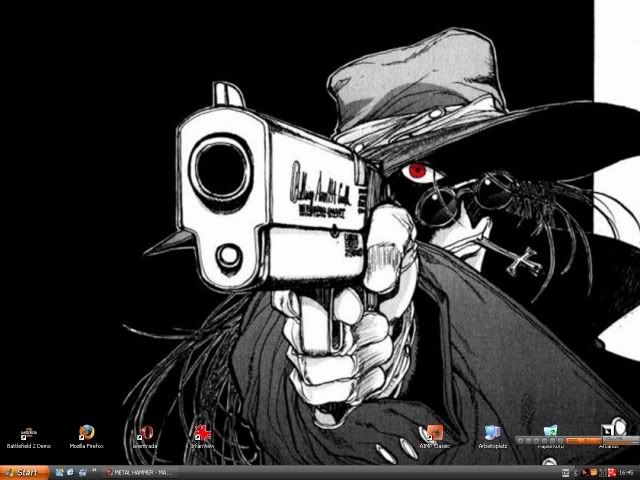Click the play-arrow tray icon
Viewport: 640px width, 480px height.
585,473
